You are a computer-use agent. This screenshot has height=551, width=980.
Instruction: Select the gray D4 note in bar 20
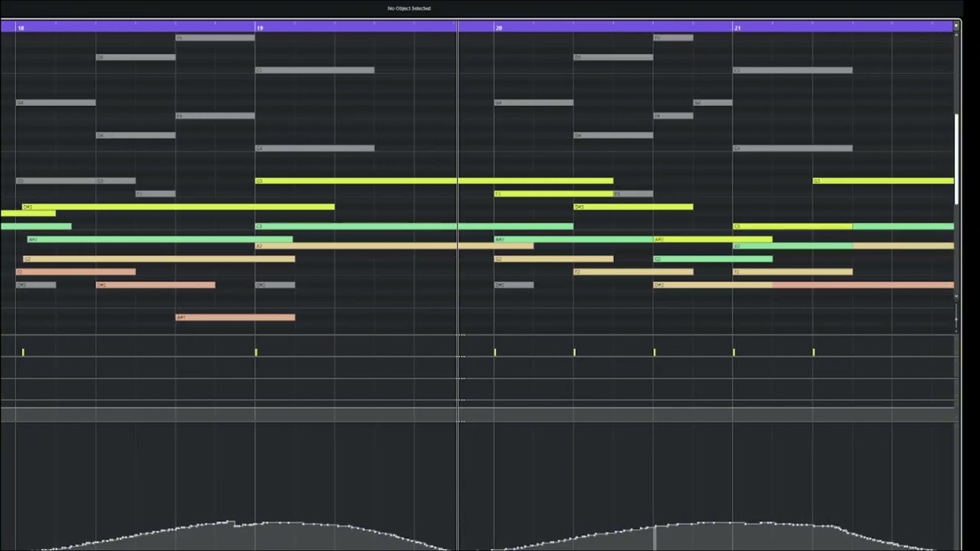click(x=613, y=135)
